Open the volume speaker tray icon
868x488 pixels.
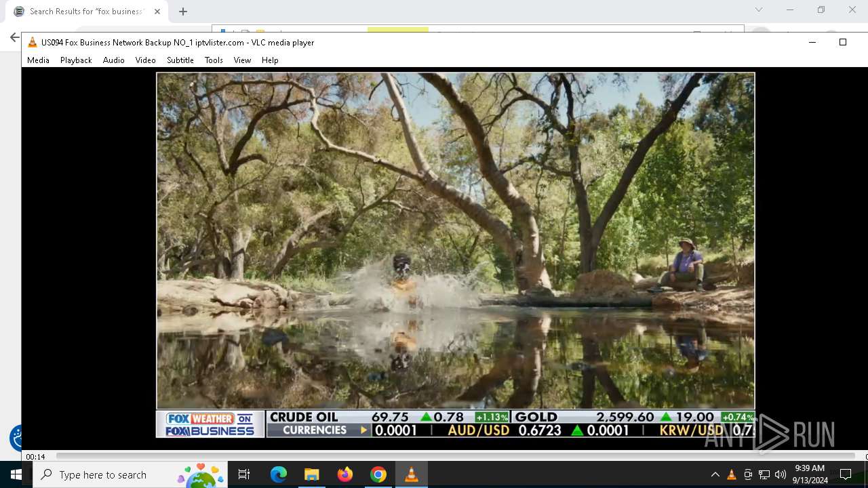coord(781,474)
